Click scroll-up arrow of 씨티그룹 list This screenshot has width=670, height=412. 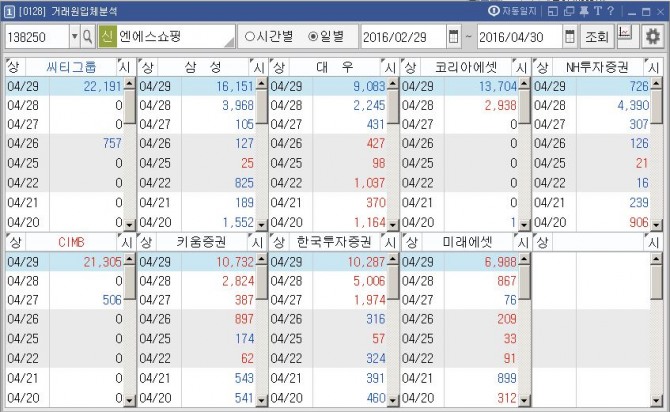tap(129, 83)
